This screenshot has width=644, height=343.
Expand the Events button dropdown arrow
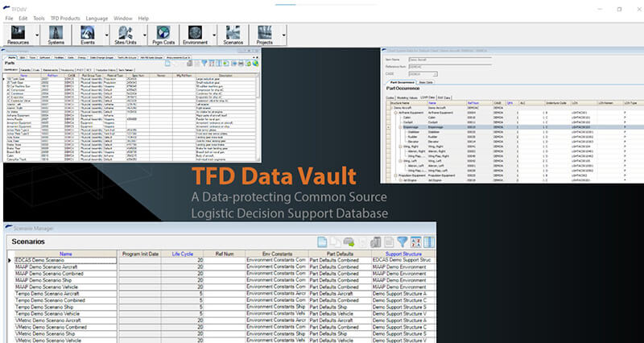(107, 35)
